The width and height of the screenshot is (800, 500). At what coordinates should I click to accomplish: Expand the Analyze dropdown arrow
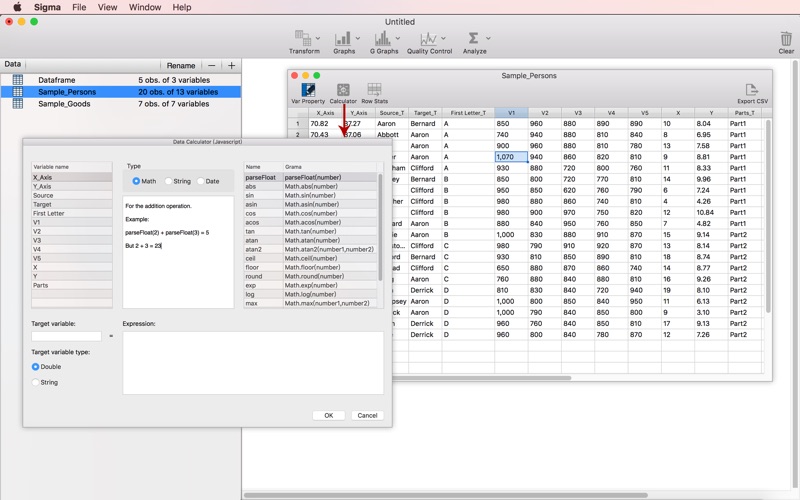(488, 38)
